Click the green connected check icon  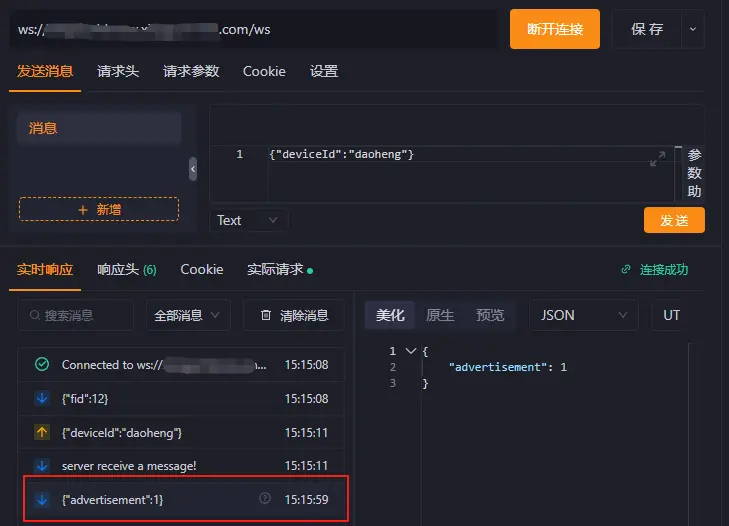click(42, 364)
